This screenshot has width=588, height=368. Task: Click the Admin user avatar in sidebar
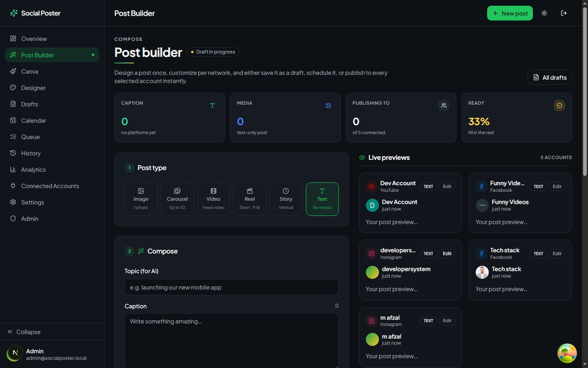point(15,353)
